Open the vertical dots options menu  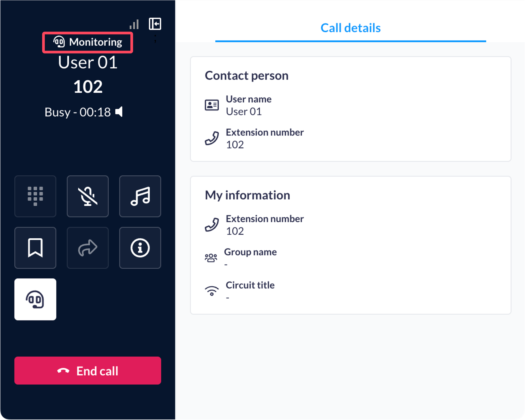155,39
